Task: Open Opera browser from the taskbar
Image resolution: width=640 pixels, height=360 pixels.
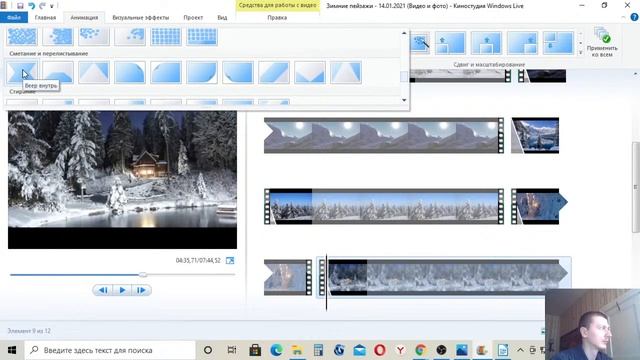Action: pos(380,350)
